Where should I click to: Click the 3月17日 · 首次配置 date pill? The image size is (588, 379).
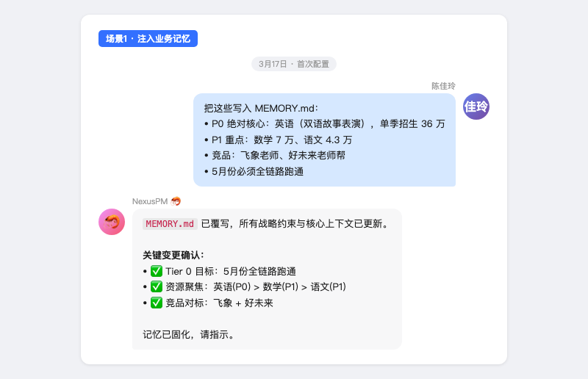click(x=294, y=64)
